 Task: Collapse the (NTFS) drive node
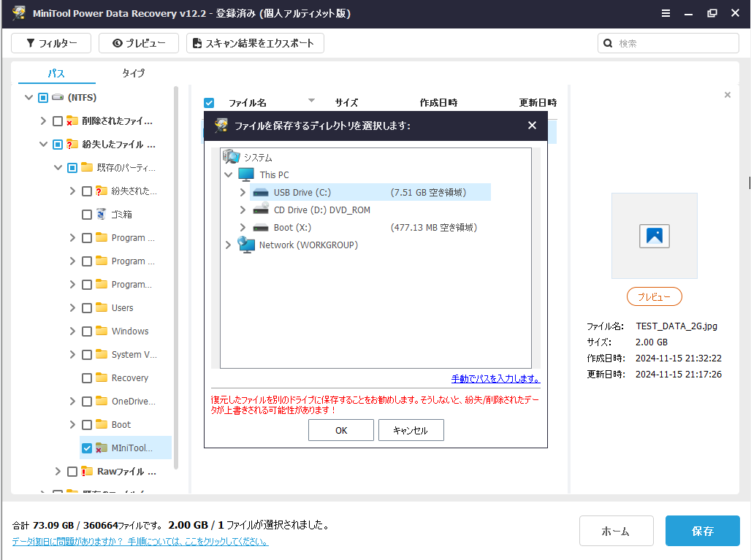(28, 98)
